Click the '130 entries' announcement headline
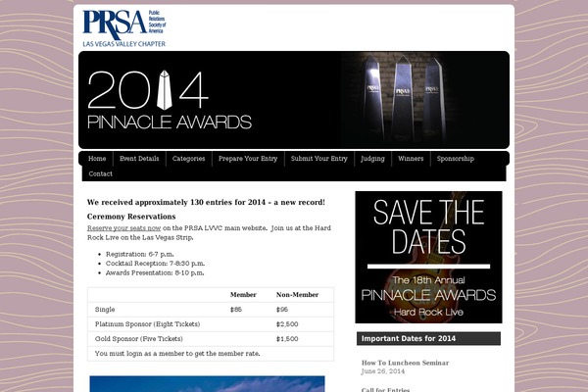The width and height of the screenshot is (588, 392). (x=206, y=202)
